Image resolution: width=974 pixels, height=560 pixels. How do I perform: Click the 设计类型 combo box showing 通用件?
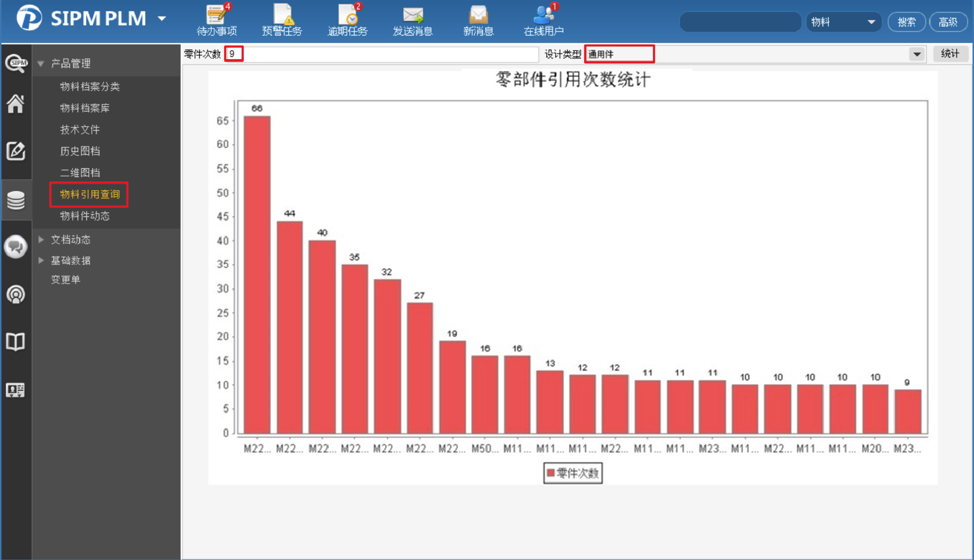click(x=755, y=54)
